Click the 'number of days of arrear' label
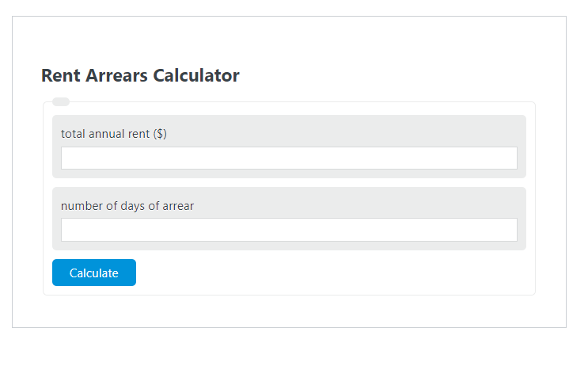The width and height of the screenshot is (588, 389). point(127,206)
